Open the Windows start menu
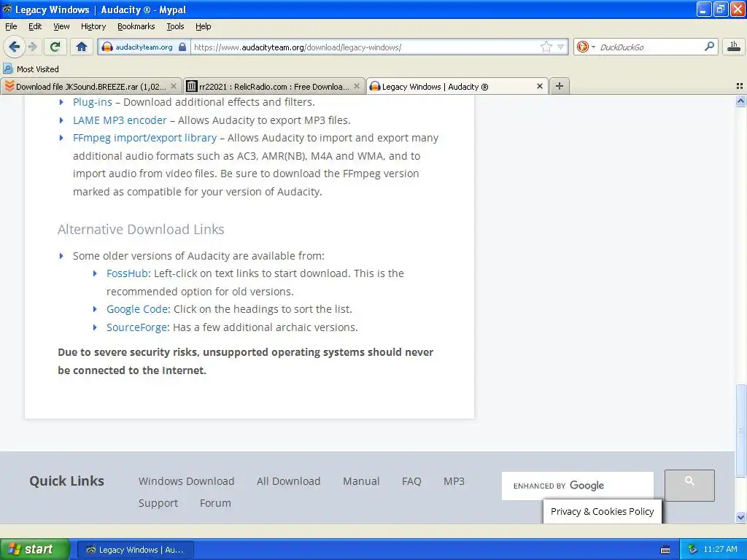 click(x=34, y=549)
